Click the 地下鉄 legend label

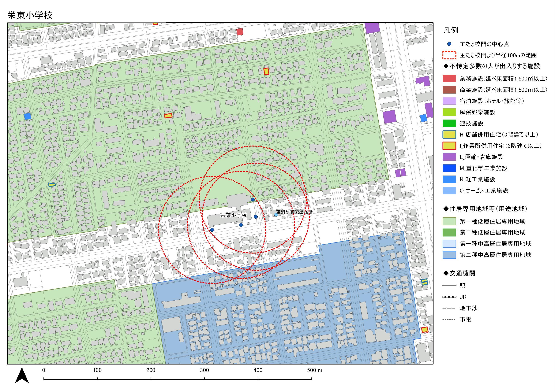pyautogui.click(x=468, y=308)
